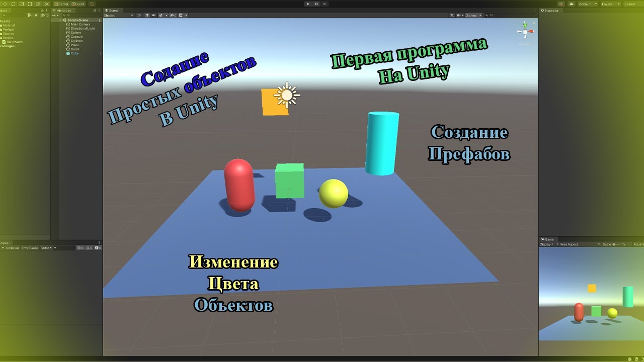
Task: Select the Scale tool in the toolbar
Action: coord(22,4)
